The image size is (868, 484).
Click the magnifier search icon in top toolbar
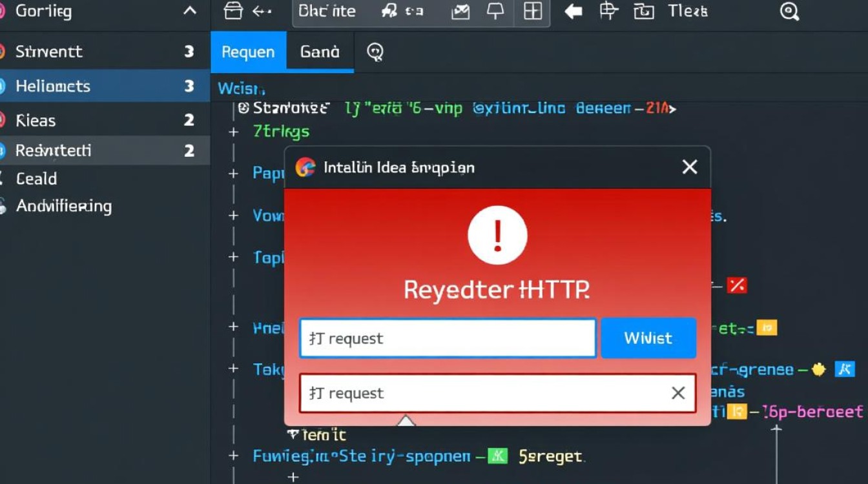pos(789,12)
